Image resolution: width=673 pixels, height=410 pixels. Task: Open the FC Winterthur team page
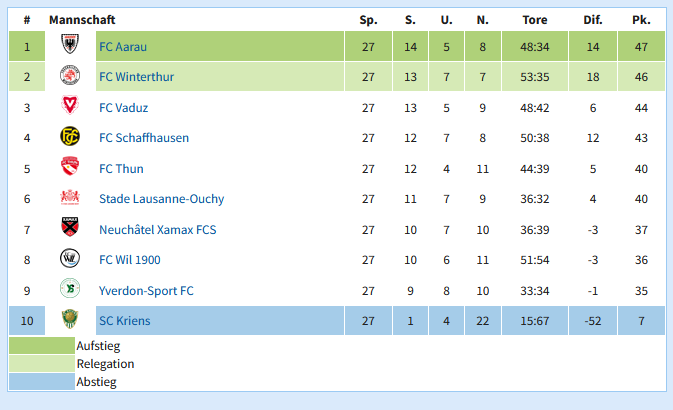136,77
